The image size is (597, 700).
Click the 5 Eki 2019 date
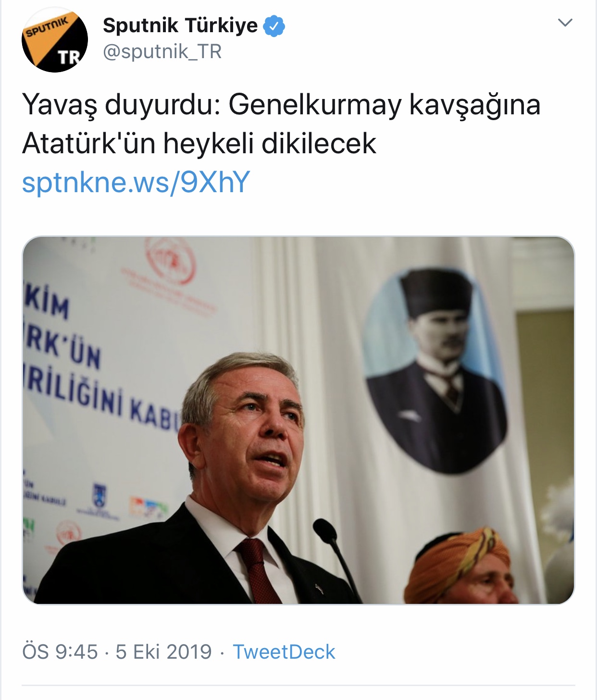coord(163,652)
